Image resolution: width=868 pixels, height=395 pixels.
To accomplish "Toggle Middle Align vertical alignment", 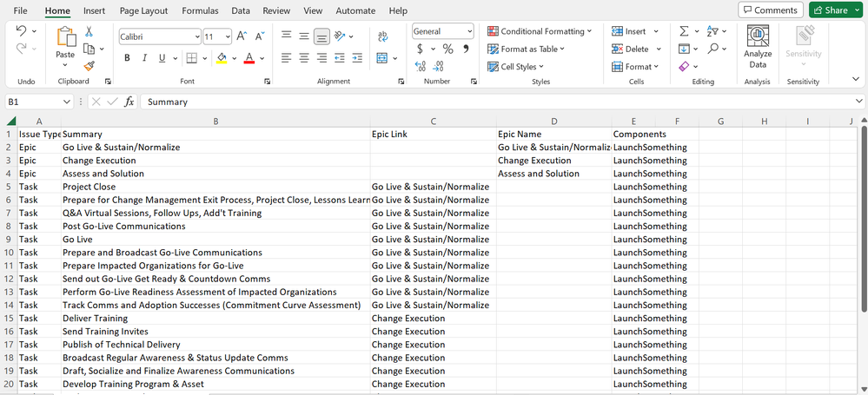I will [304, 36].
